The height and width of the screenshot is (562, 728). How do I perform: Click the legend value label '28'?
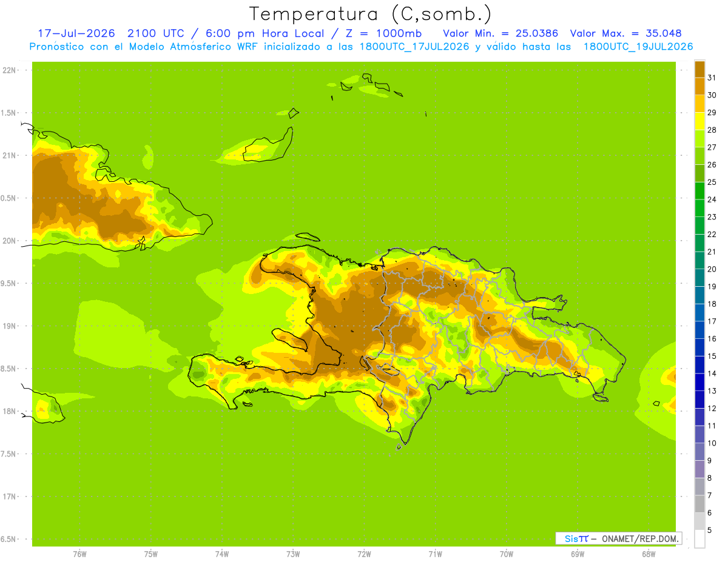click(x=712, y=130)
